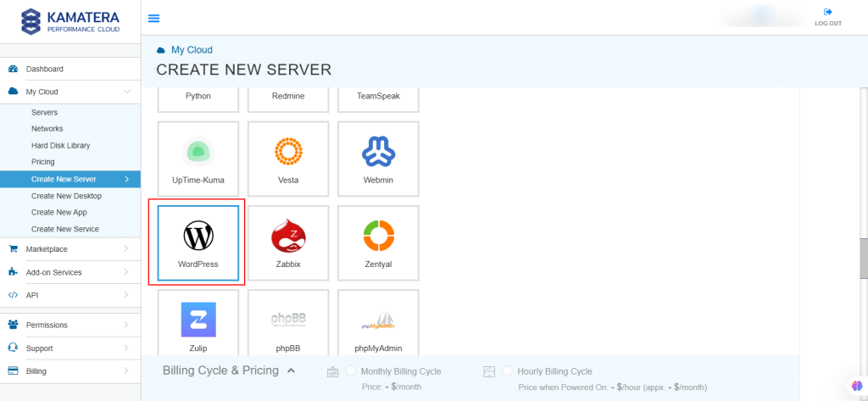Select the Webmin app tile
Screen dimensions: 868x401
point(379,159)
